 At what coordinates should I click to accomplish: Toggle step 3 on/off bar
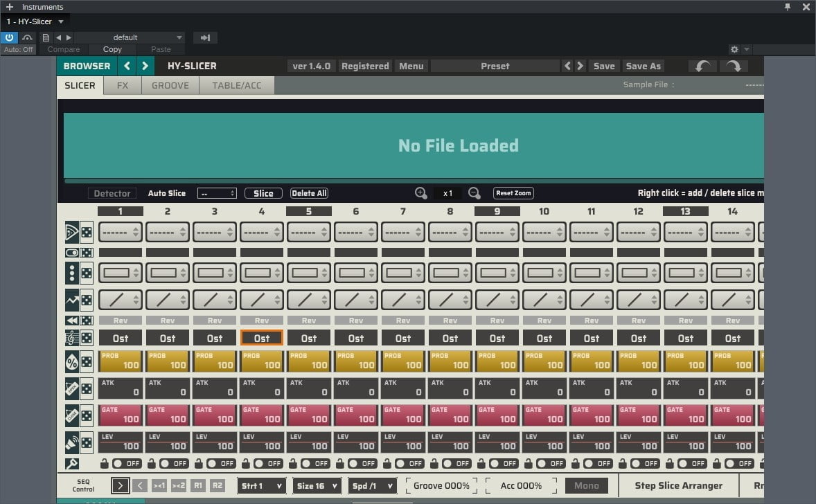click(215, 252)
